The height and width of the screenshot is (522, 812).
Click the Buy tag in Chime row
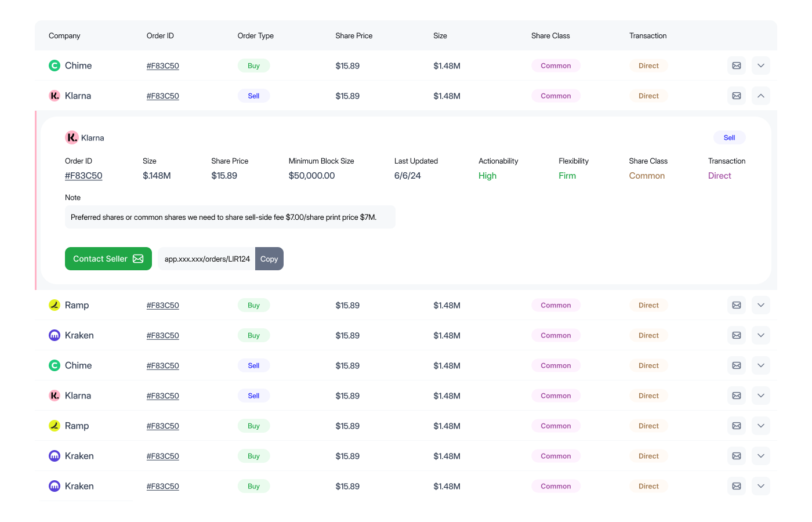click(253, 66)
